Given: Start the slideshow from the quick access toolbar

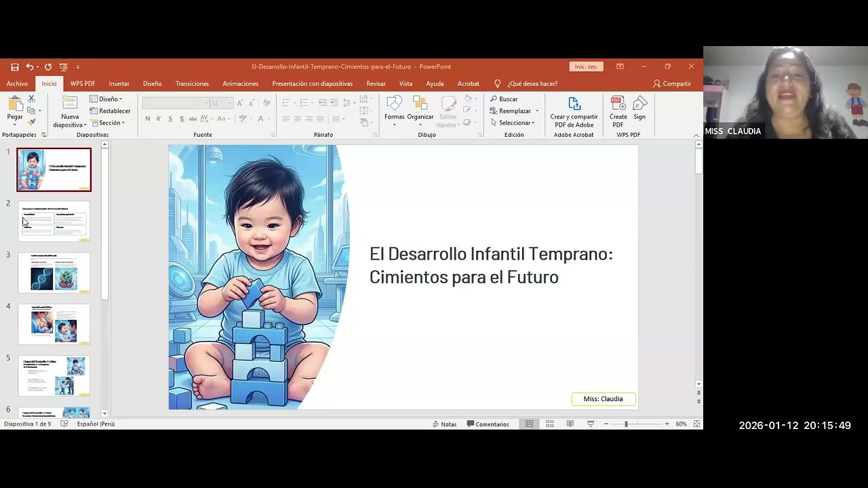Looking at the screenshot, I should [x=63, y=67].
